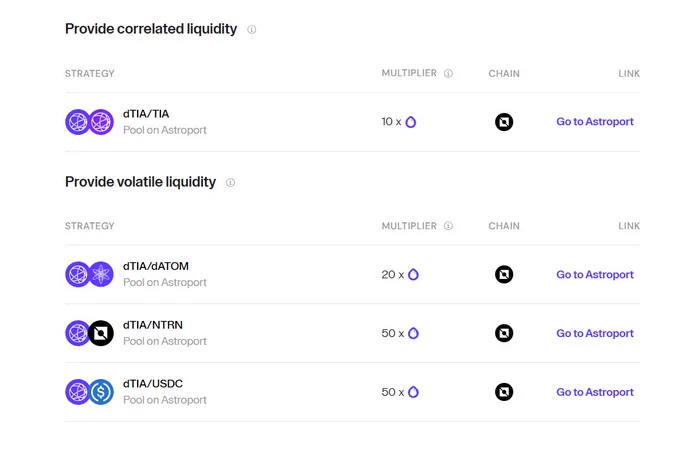This screenshot has height=452, width=680.
Task: Click the Provide volatile liquidity heading
Action: (141, 182)
